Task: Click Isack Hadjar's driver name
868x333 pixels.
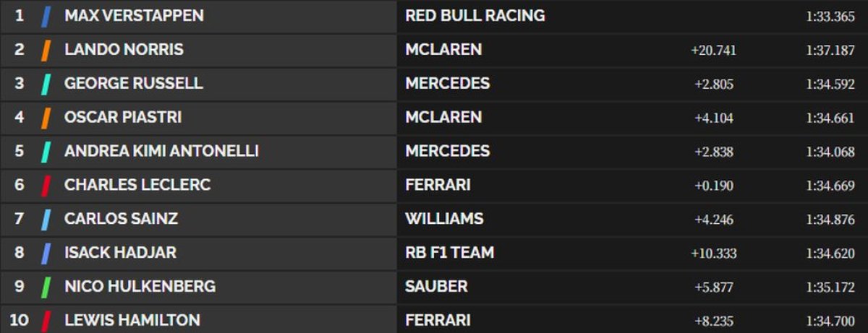Action: [120, 253]
